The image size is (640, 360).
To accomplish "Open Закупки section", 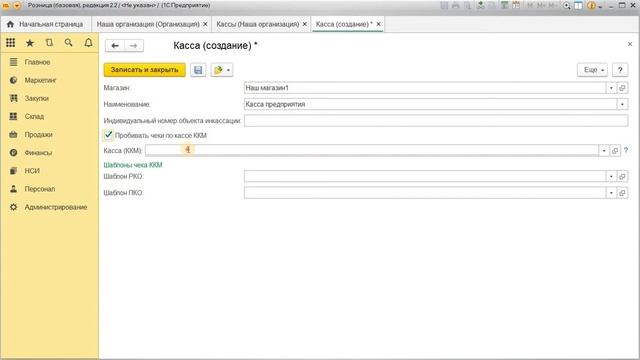I will [x=49, y=98].
